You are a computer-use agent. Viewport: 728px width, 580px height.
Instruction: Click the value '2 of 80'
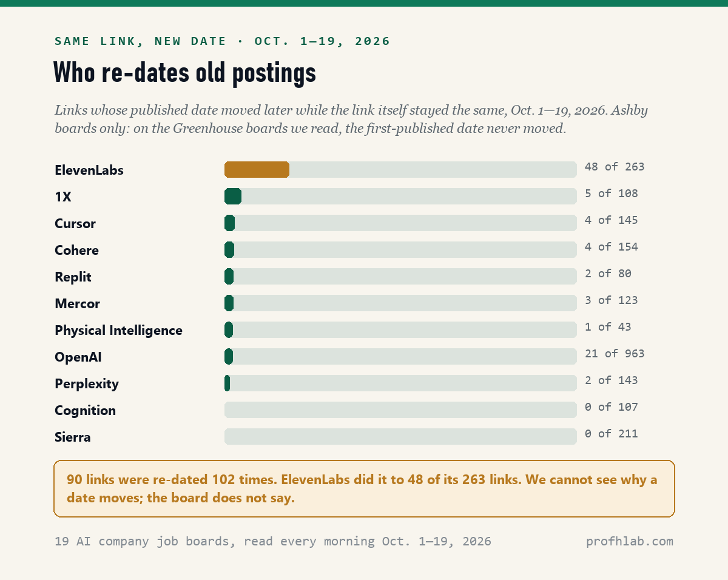pos(608,274)
